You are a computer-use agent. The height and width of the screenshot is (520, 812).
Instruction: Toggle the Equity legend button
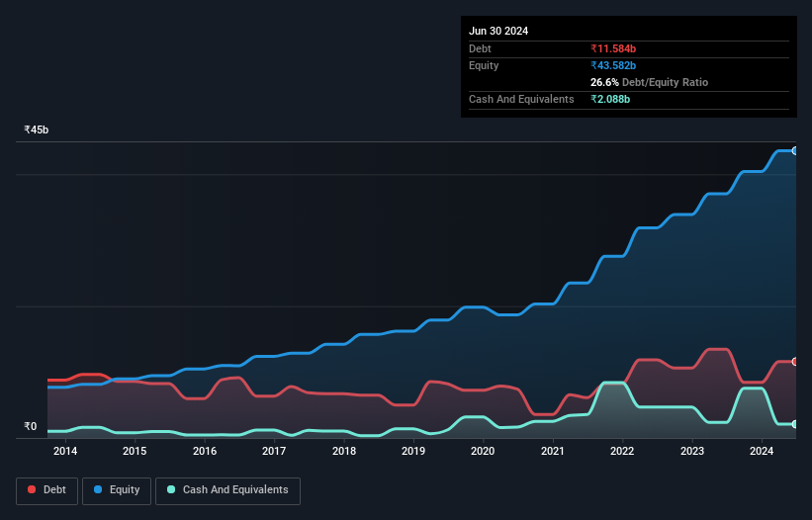tap(117, 490)
